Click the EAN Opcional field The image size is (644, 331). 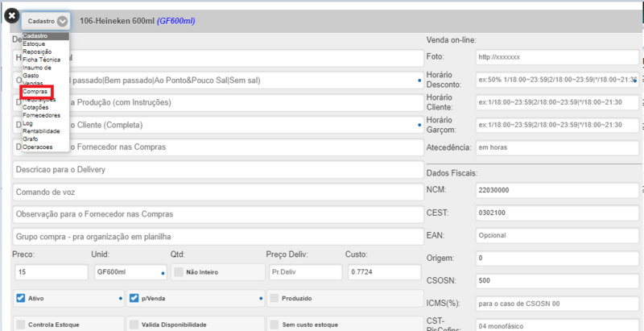tap(557, 235)
